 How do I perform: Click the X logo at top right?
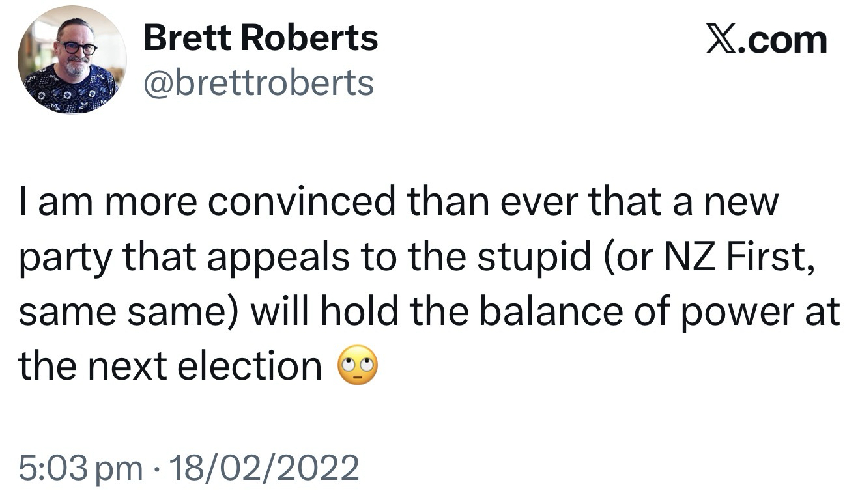tap(723, 40)
